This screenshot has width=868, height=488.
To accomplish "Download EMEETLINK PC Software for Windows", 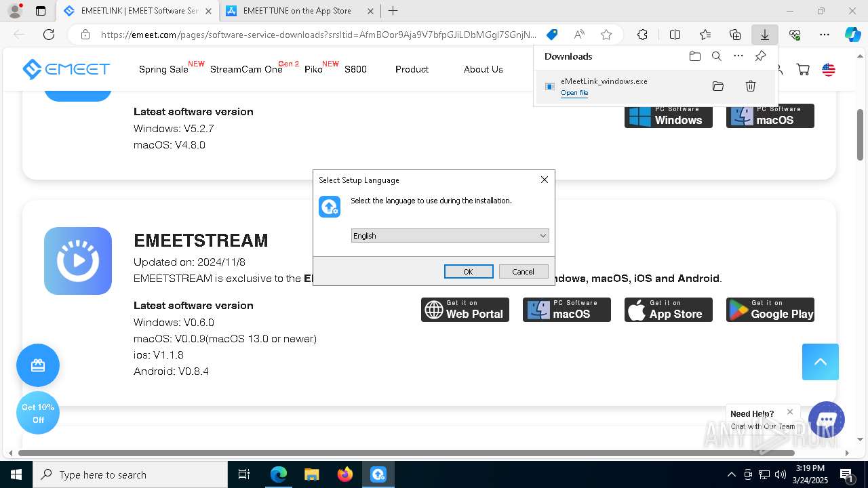I will pos(669,116).
